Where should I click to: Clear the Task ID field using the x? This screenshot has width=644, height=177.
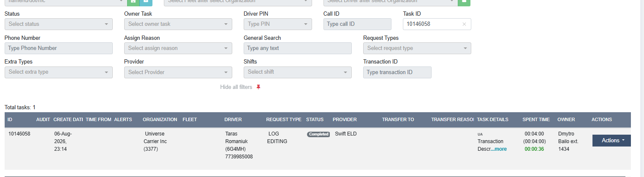click(464, 25)
